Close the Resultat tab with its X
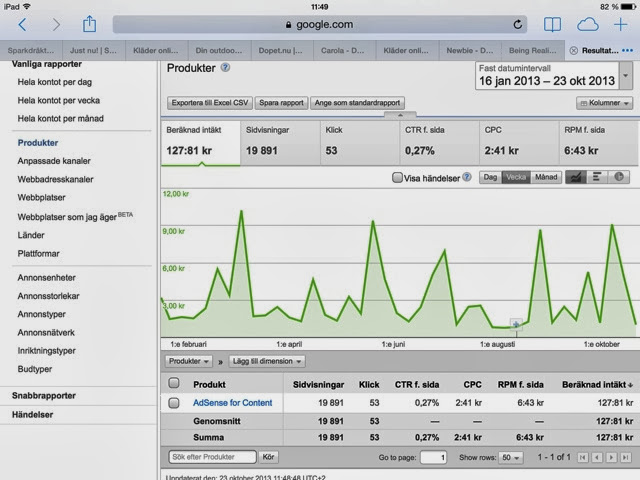The height and width of the screenshot is (480, 640). point(573,51)
